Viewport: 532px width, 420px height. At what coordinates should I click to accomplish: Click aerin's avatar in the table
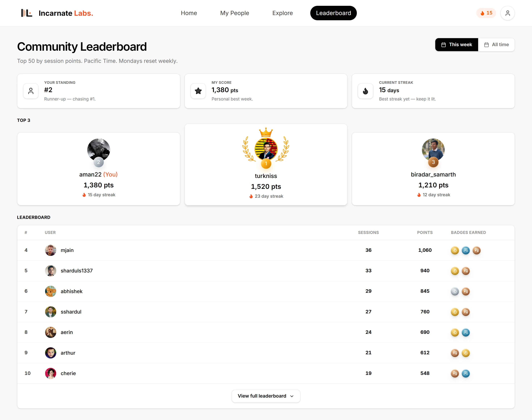[51, 332]
